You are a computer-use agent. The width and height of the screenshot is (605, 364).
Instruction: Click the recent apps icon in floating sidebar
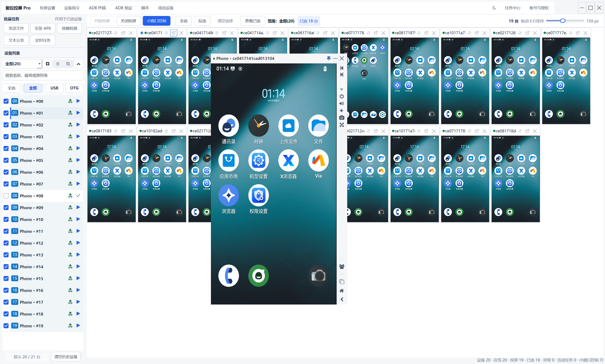[342, 282]
